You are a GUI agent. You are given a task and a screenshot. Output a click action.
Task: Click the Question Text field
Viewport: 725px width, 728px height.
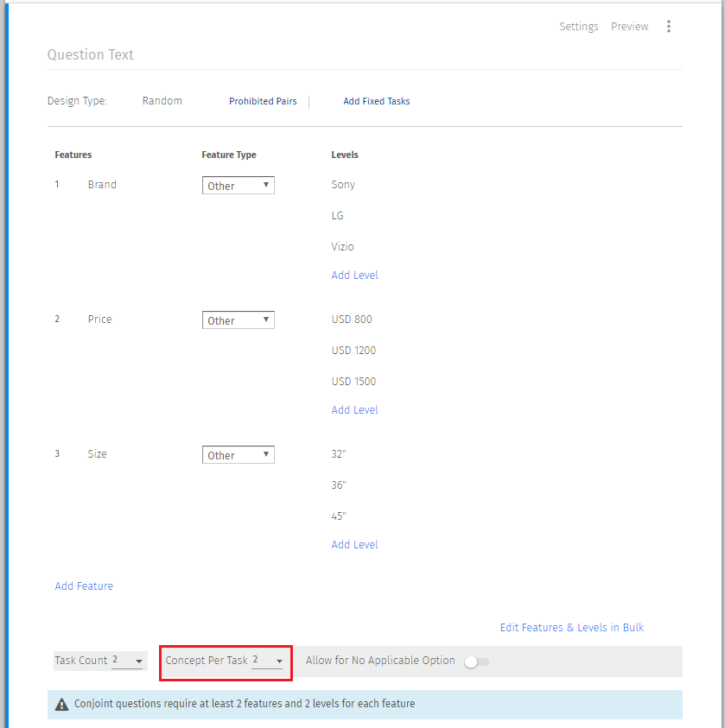[91, 55]
